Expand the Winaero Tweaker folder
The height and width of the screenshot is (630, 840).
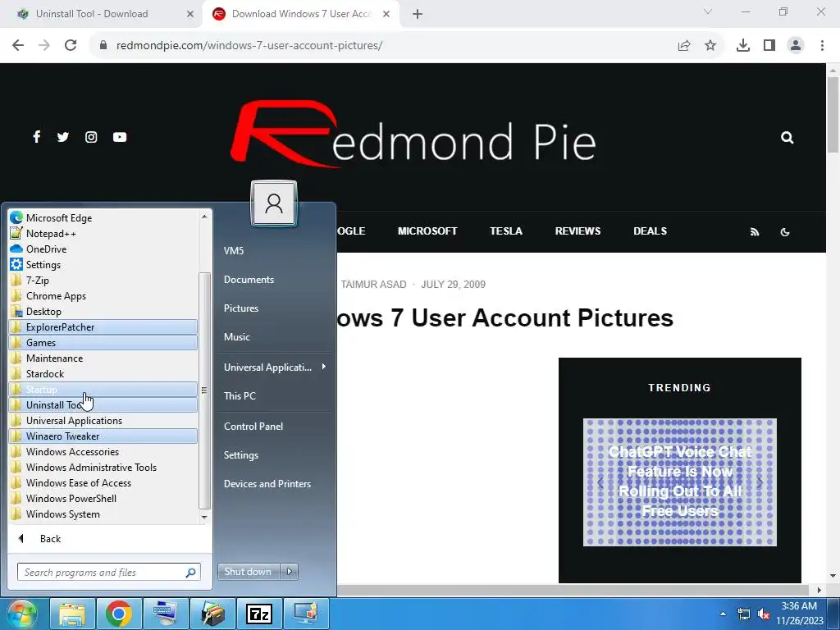click(x=103, y=436)
